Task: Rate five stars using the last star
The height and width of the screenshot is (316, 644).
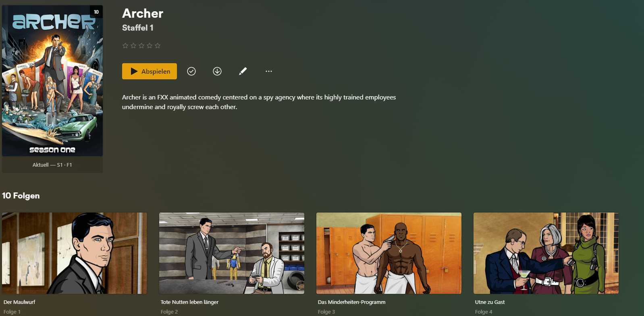Action: [x=158, y=45]
